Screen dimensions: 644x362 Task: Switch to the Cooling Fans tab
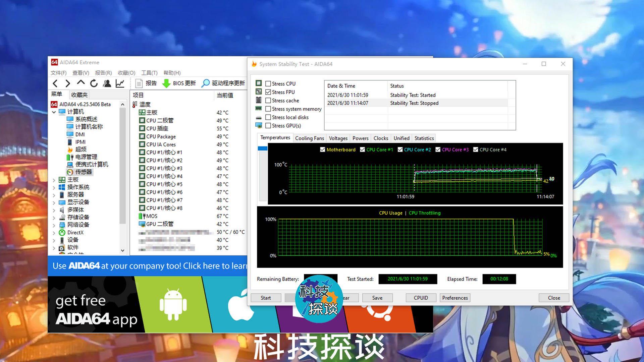pos(310,138)
